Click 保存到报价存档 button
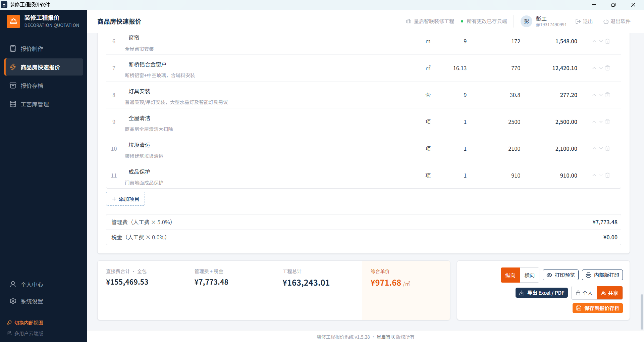The width and height of the screenshot is (644, 342). point(598,308)
